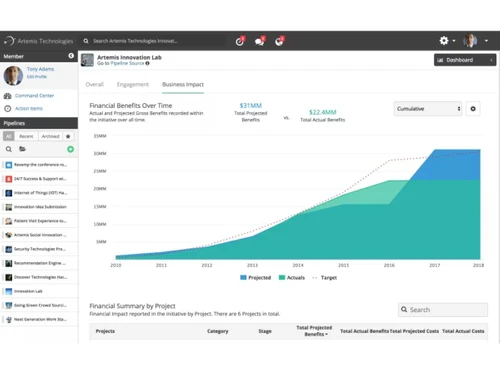Collapse the Member sidebar panel arrow
This screenshot has height=375, width=500.
71,56
